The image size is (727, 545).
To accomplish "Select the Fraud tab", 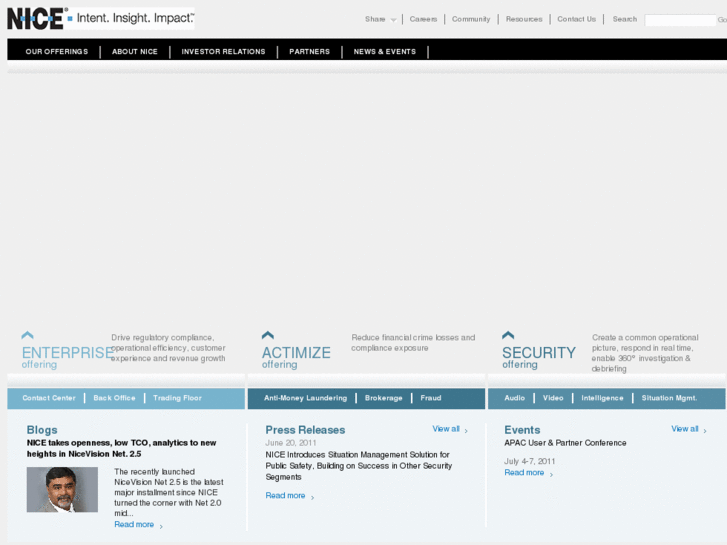I will [431, 398].
